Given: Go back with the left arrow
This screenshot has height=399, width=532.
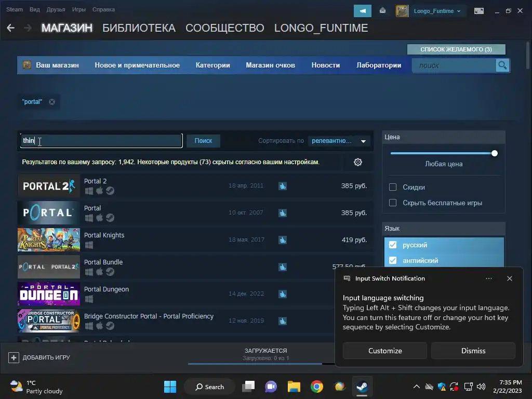Looking at the screenshot, I should [x=10, y=28].
